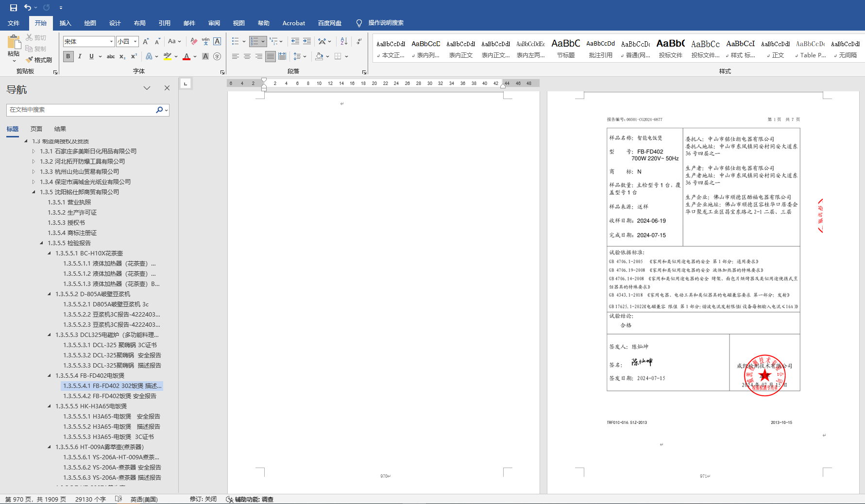Click the increase font size icon
Viewport: 865px width, 504px height.
tap(145, 42)
